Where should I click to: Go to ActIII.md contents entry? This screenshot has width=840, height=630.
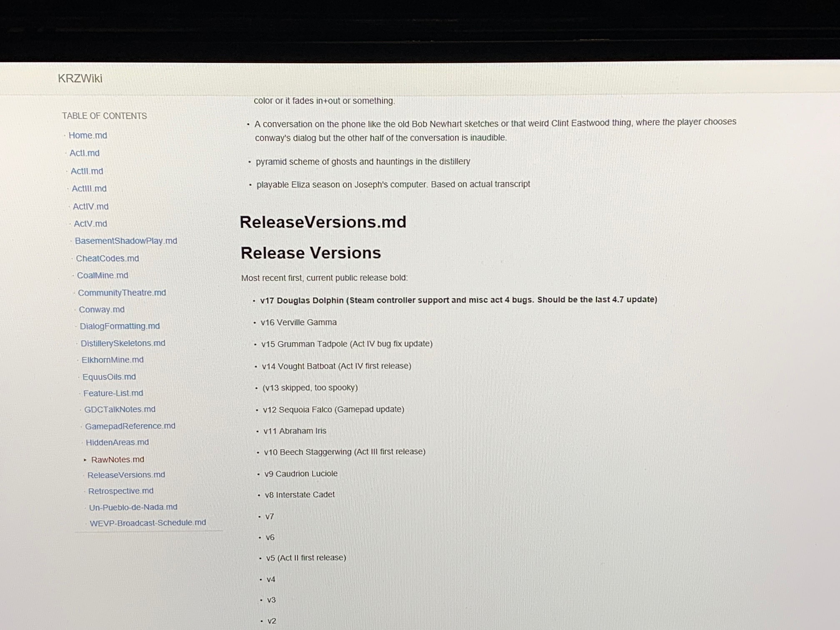point(89,189)
